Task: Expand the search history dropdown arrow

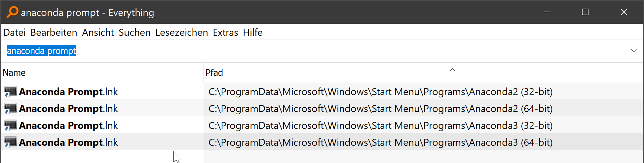Action: pos(634,51)
